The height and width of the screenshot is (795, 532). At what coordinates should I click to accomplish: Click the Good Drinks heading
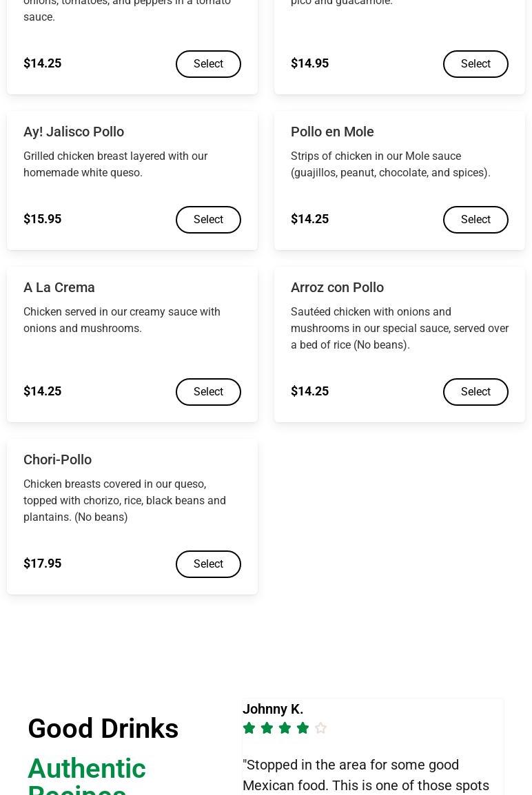coord(103,729)
